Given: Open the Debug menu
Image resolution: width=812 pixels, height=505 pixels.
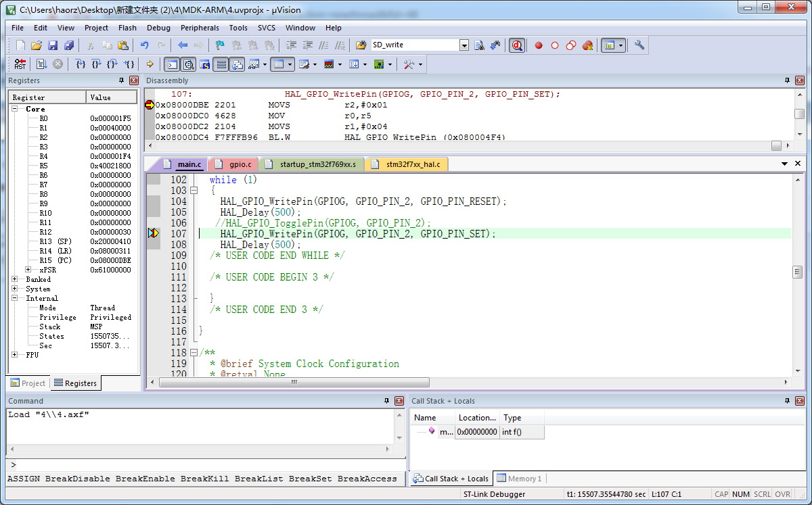Looking at the screenshot, I should [158, 28].
